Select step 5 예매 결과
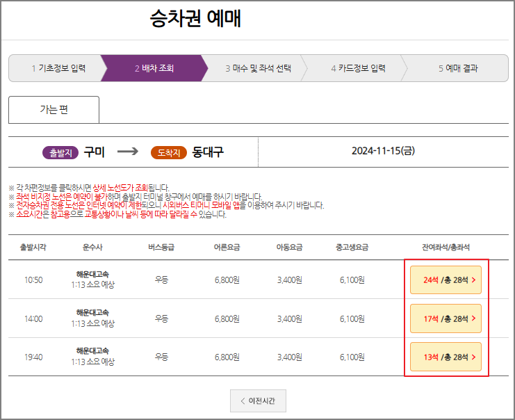 458,68
